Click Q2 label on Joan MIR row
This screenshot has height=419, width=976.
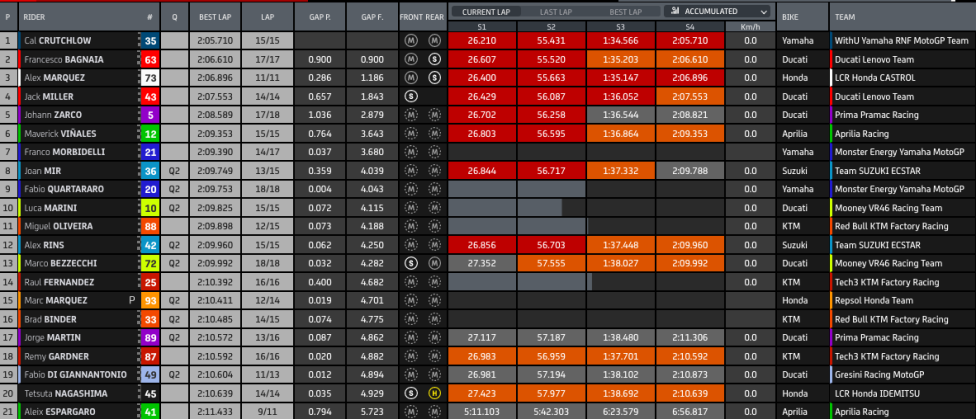pyautogui.click(x=174, y=171)
